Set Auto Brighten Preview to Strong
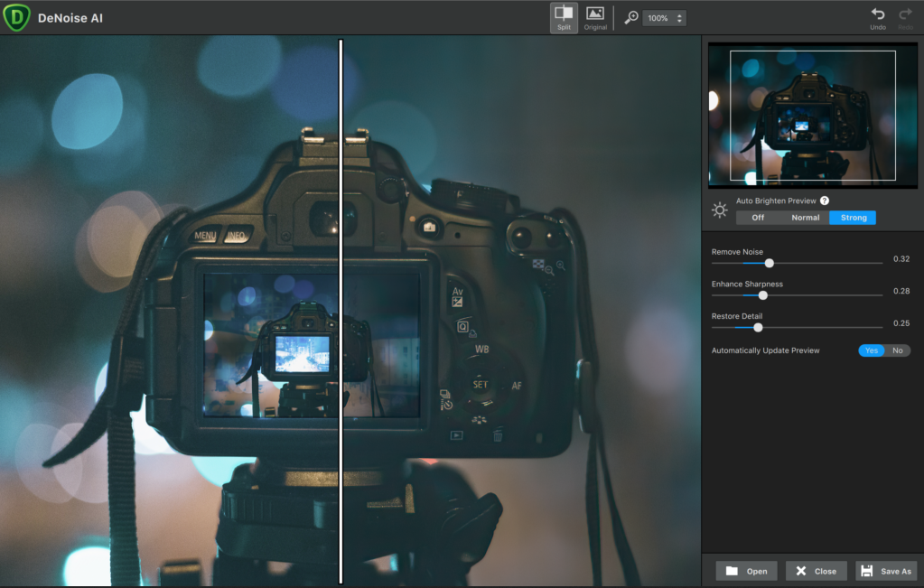Image resolution: width=924 pixels, height=588 pixels. tap(853, 218)
